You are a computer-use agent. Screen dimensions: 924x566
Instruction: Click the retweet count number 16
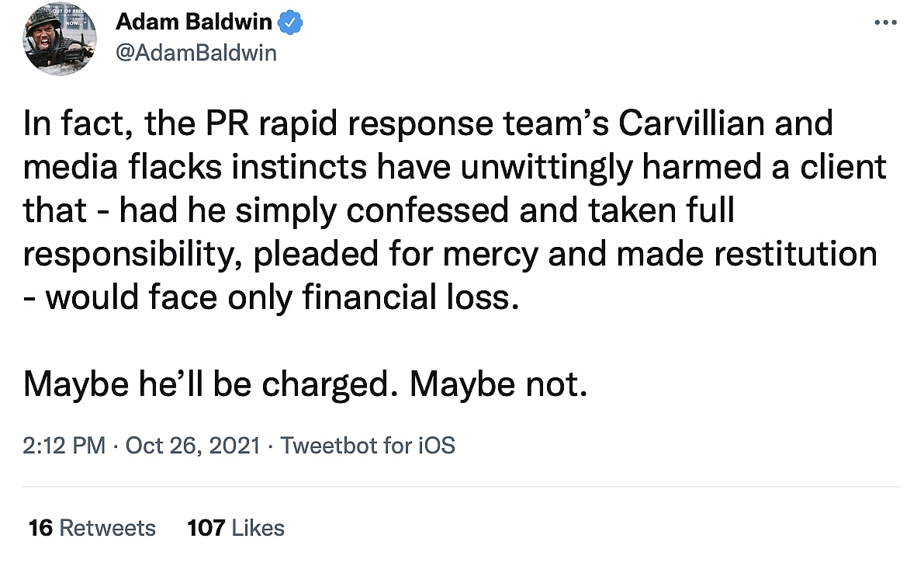coord(40,528)
